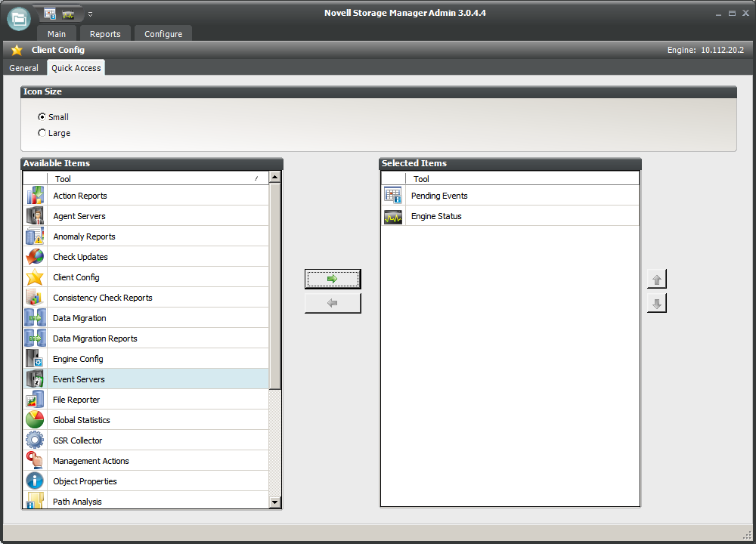The width and height of the screenshot is (756, 544).
Task: Click the Available Items scrollbar up arrow
Action: pos(275,177)
